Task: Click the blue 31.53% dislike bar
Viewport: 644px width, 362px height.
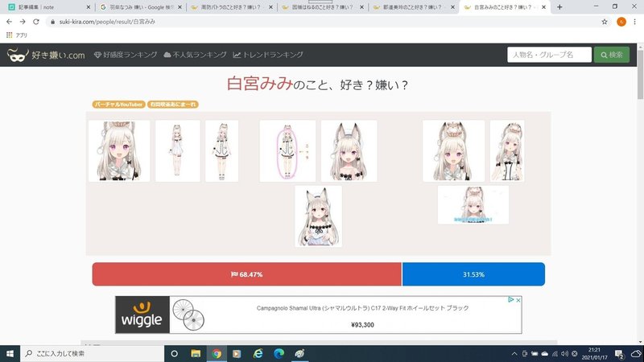Action: (473, 274)
